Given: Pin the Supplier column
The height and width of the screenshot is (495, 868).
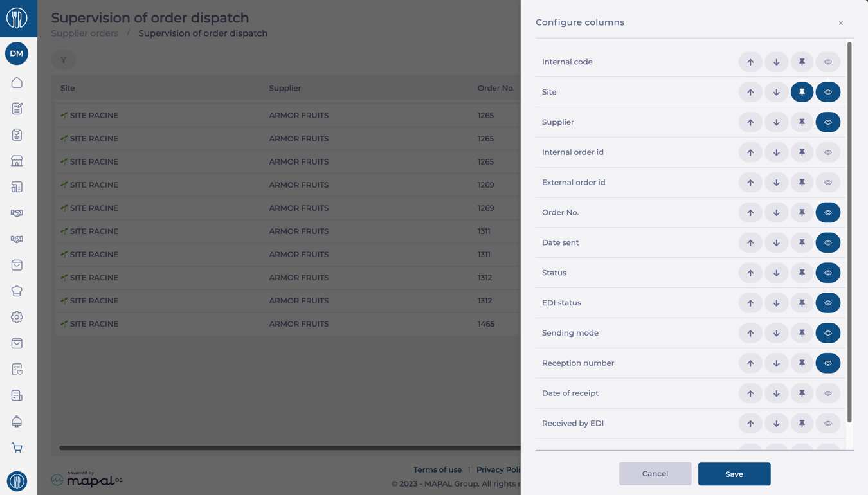Looking at the screenshot, I should point(802,122).
